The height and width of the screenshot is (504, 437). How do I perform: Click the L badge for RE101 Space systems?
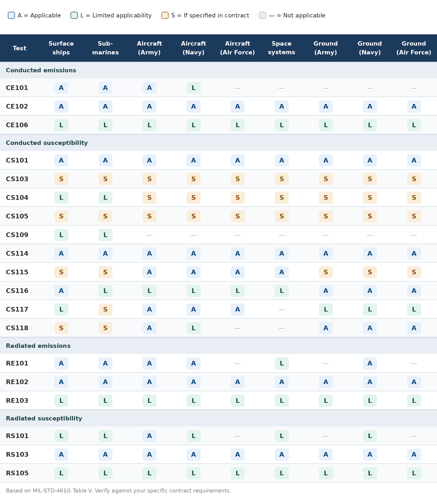(x=282, y=363)
